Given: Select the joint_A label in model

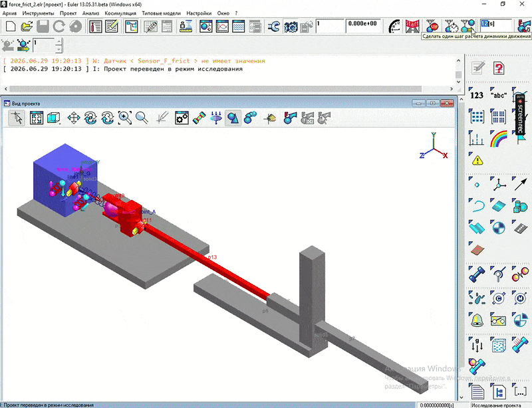Looking at the screenshot, I should (x=148, y=211).
